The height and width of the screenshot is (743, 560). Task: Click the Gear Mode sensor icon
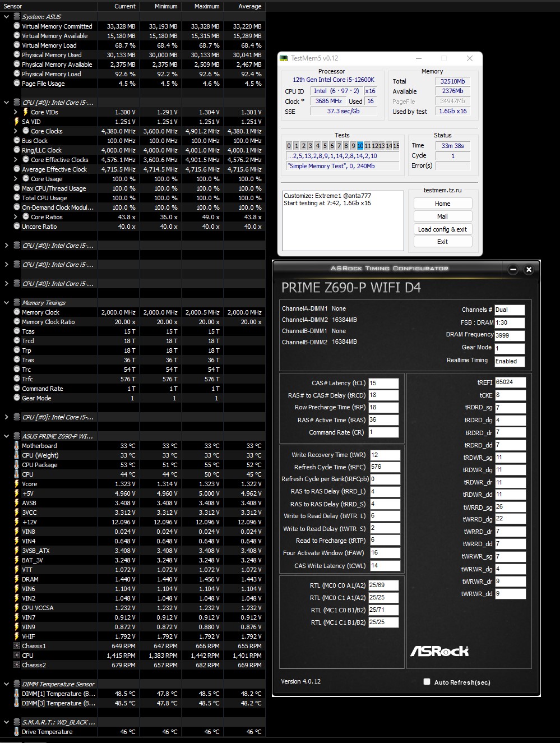coord(17,398)
